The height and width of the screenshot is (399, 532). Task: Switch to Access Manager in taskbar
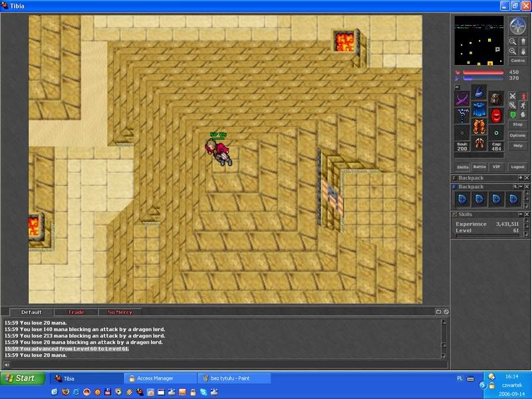pos(160,378)
